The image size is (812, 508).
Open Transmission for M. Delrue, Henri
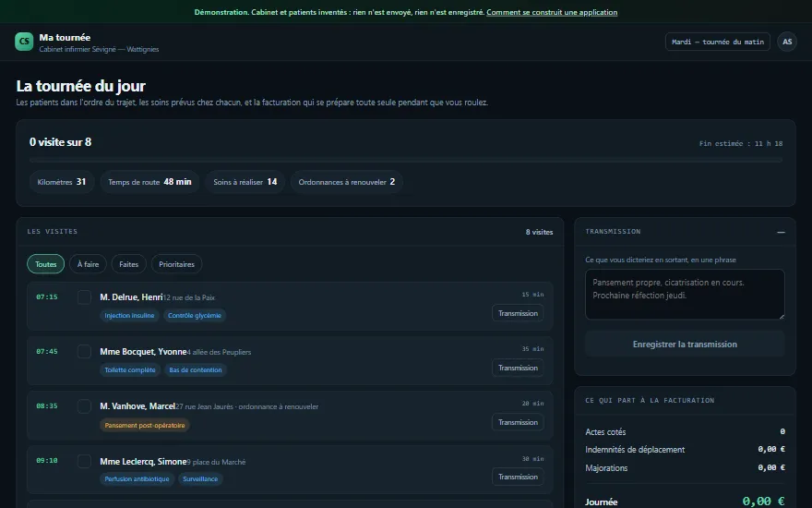coord(518,313)
